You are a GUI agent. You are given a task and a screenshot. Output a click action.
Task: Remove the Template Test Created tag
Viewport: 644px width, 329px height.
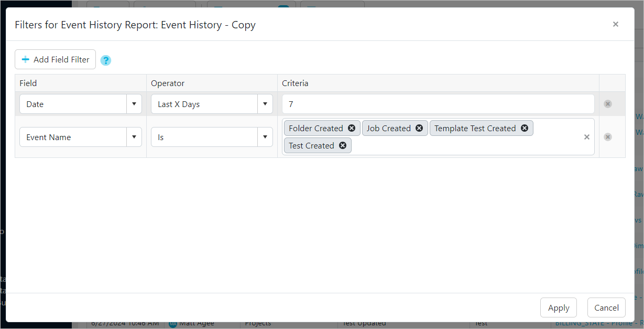coord(525,128)
